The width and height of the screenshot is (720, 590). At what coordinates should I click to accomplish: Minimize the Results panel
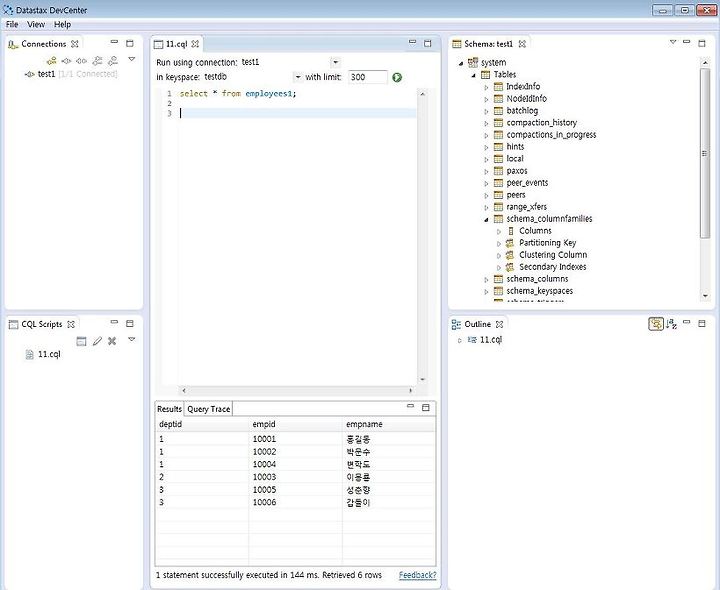pos(411,406)
